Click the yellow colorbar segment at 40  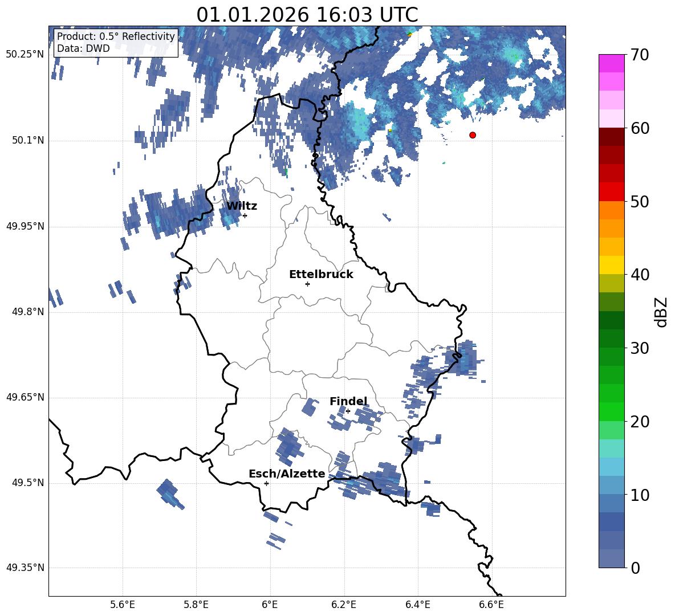click(611, 265)
